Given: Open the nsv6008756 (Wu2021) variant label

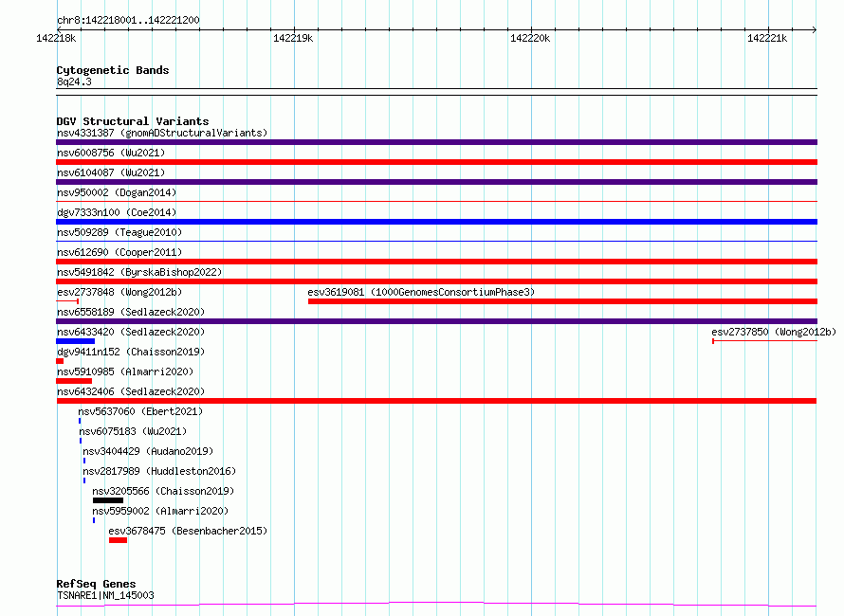Looking at the screenshot, I should tap(111, 153).
